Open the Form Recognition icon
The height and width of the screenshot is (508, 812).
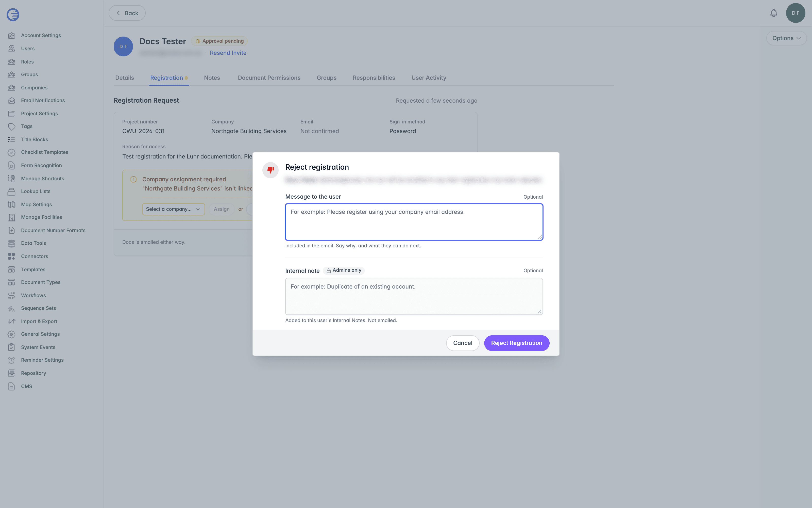point(11,165)
